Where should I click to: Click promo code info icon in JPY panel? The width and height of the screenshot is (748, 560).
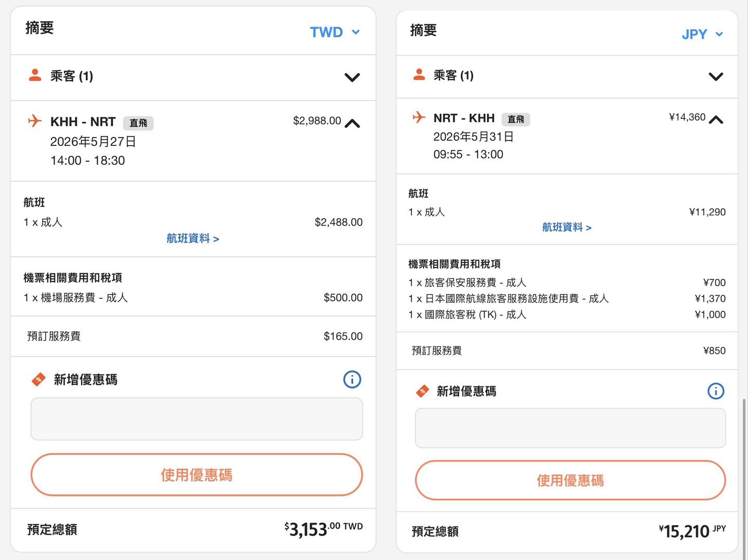coord(716,391)
